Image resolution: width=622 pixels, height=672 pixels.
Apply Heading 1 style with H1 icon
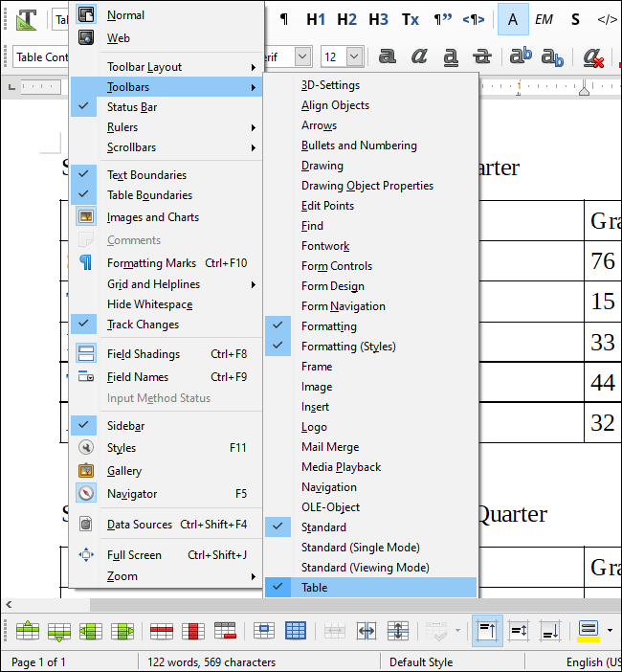pos(316,19)
